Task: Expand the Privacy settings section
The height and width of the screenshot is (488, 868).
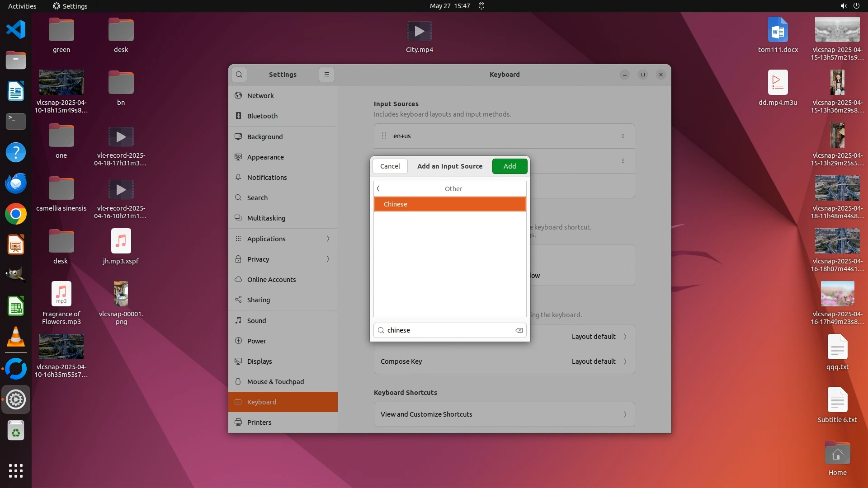Action: click(283, 259)
